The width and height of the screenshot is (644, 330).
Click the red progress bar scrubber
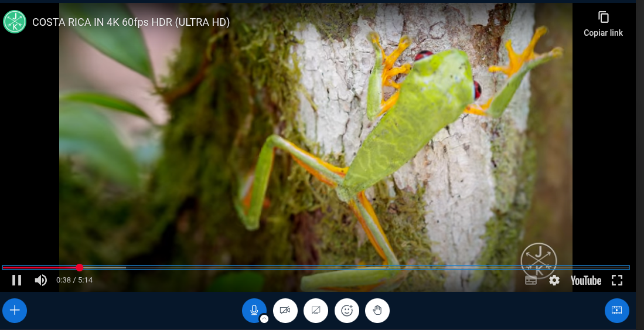[80, 268]
